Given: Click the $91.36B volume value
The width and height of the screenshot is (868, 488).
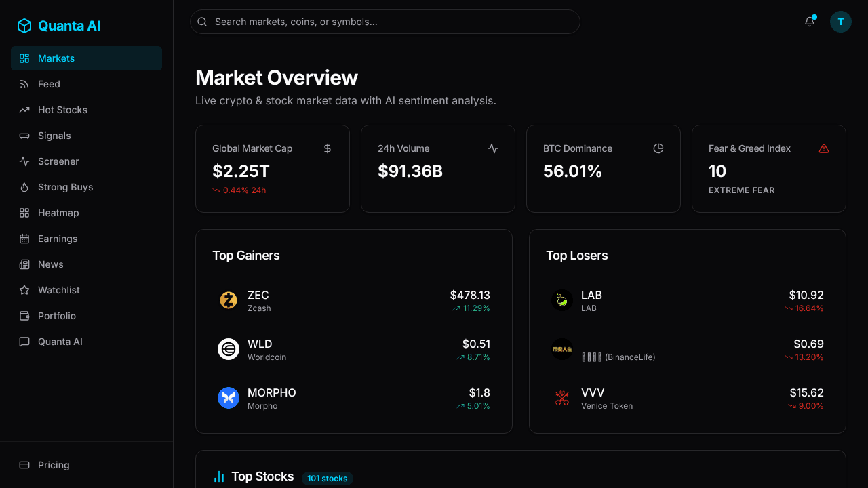Looking at the screenshot, I should coord(410,171).
